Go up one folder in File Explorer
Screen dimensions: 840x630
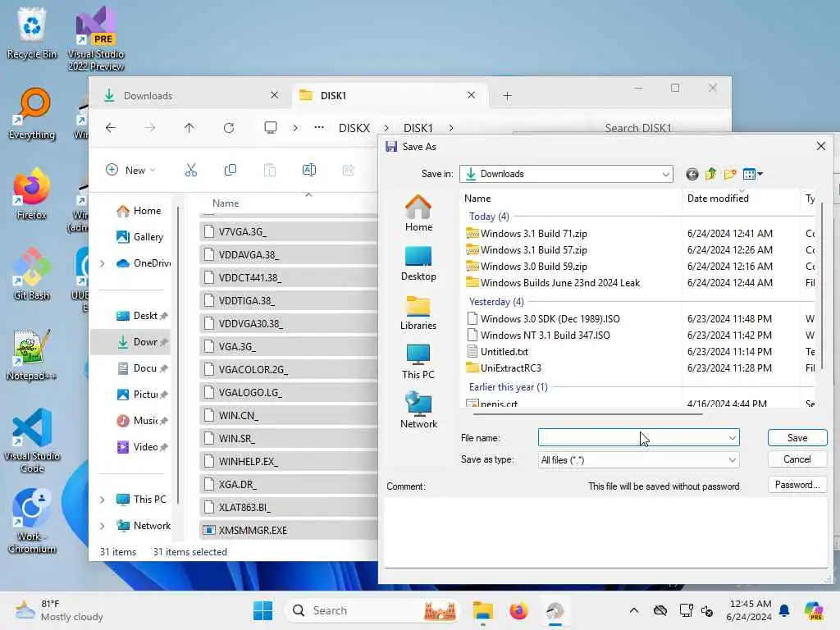pos(189,128)
